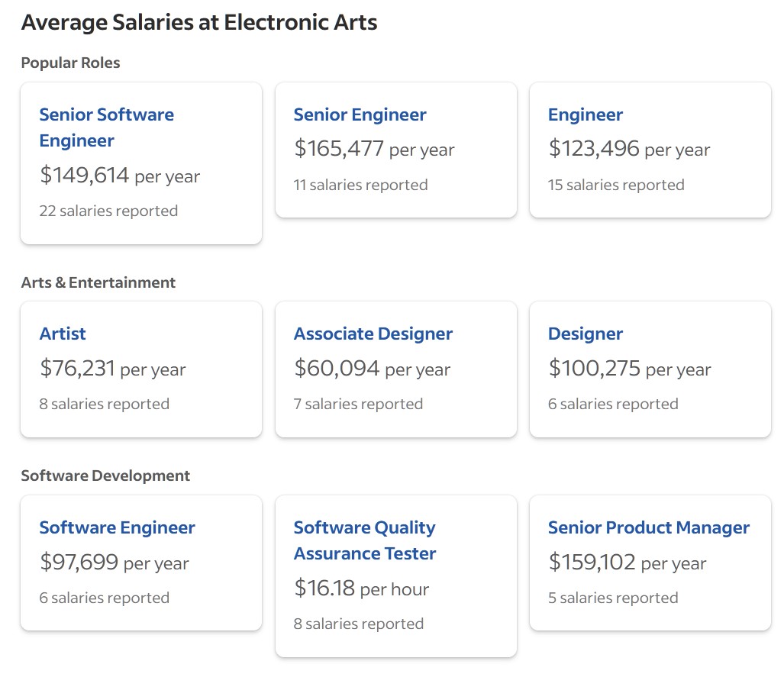
Task: Click the Popular Roles section heading
Action: [x=70, y=63]
